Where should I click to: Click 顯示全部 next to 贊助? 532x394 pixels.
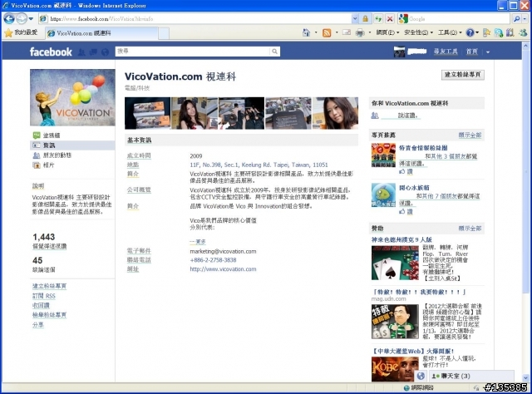pyautogui.click(x=470, y=229)
